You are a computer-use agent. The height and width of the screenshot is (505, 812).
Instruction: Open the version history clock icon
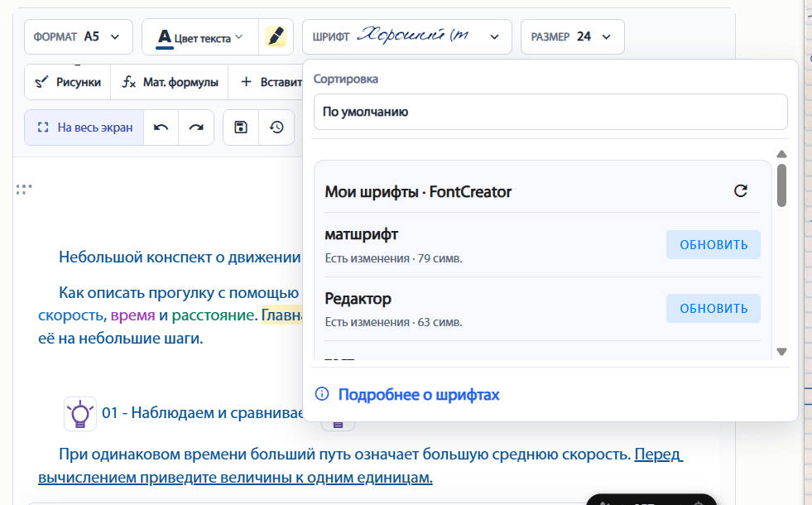click(276, 127)
